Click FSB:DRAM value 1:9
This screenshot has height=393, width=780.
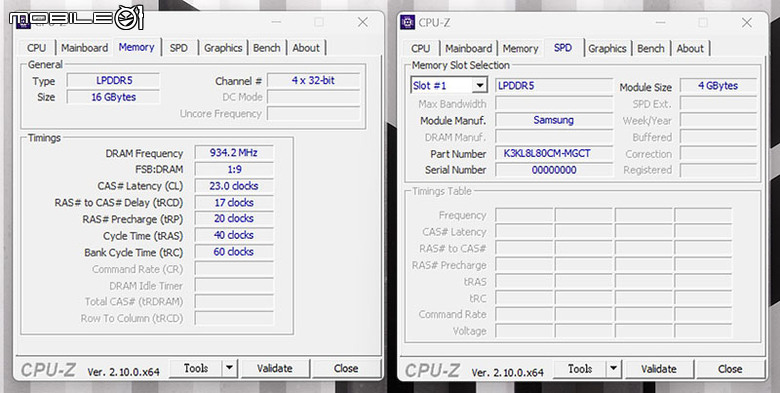coord(234,169)
